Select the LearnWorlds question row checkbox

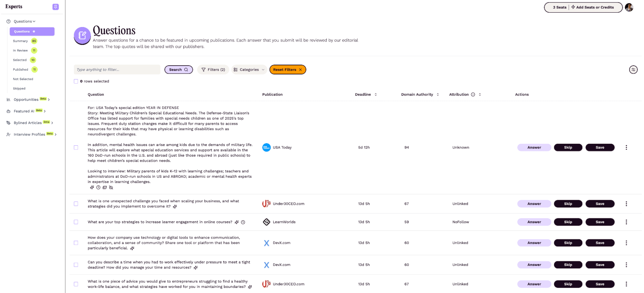point(76,222)
